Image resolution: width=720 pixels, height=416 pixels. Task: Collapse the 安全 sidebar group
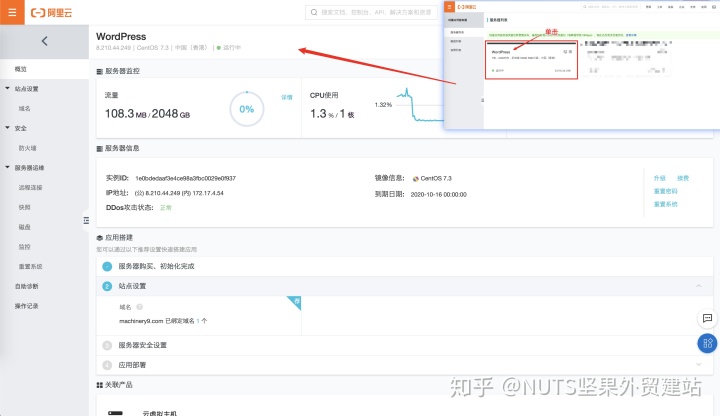click(7, 128)
